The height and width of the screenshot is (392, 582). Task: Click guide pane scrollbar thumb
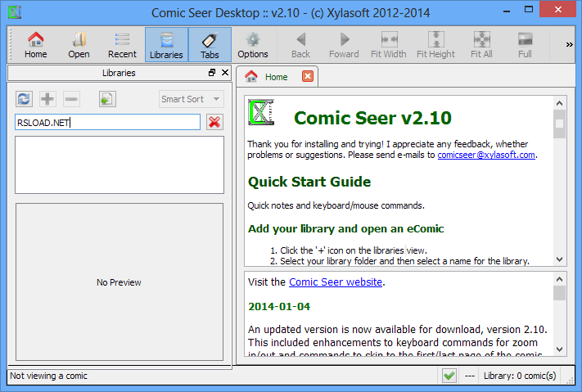pyautogui.click(x=559, y=124)
